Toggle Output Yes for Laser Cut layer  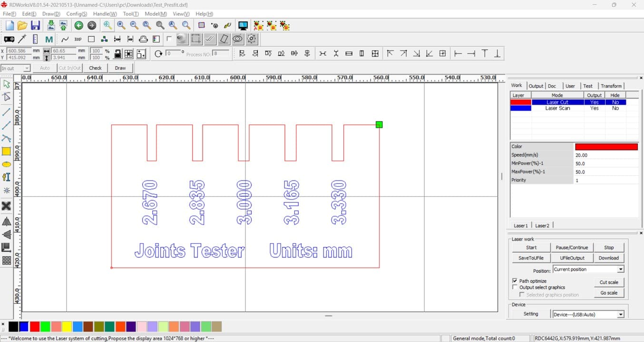click(x=594, y=102)
